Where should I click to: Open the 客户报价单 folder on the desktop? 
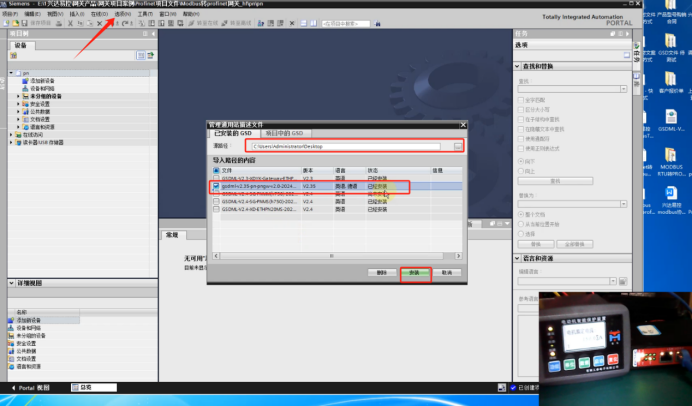(671, 84)
